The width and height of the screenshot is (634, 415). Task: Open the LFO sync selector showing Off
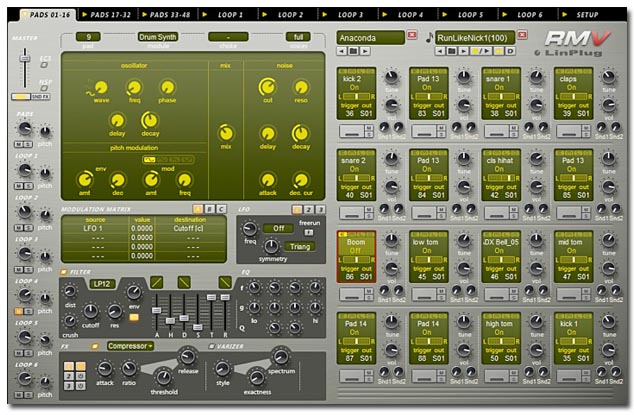coord(278,229)
